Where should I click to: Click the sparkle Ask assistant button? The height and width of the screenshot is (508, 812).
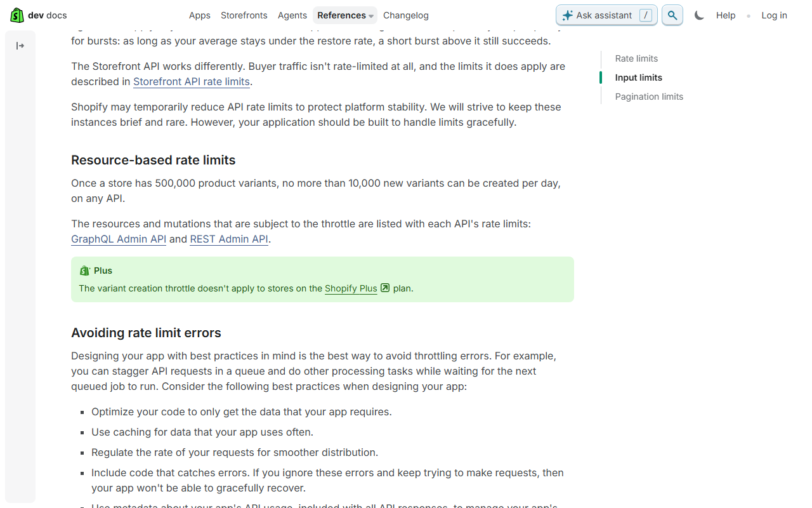point(606,15)
